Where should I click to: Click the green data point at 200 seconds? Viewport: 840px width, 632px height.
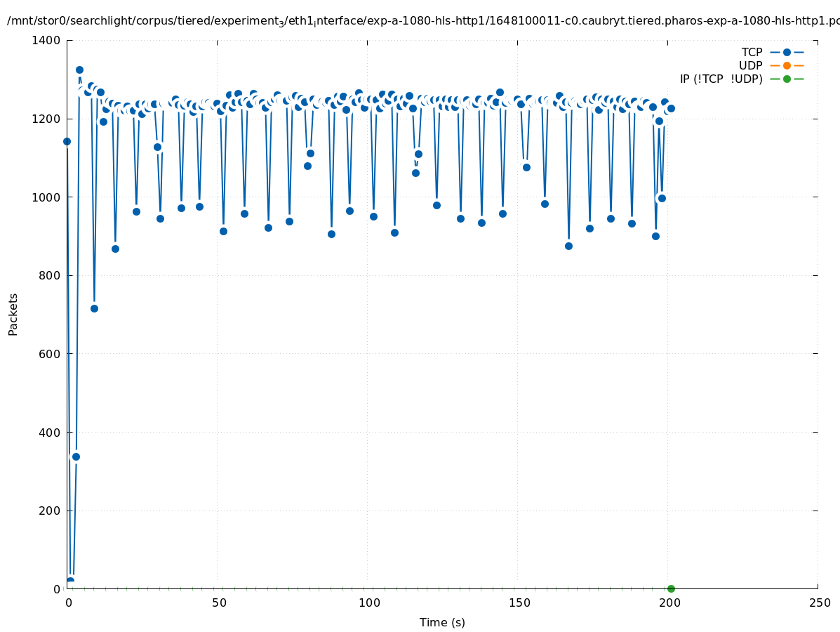click(671, 588)
